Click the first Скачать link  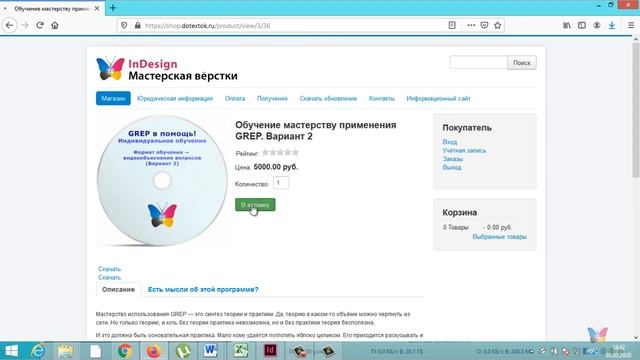pos(109,269)
